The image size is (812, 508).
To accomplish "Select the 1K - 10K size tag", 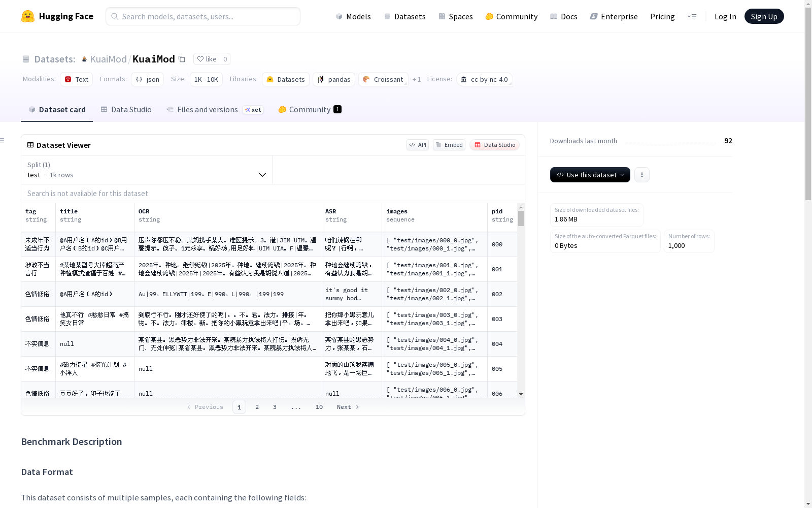I will coord(206,79).
